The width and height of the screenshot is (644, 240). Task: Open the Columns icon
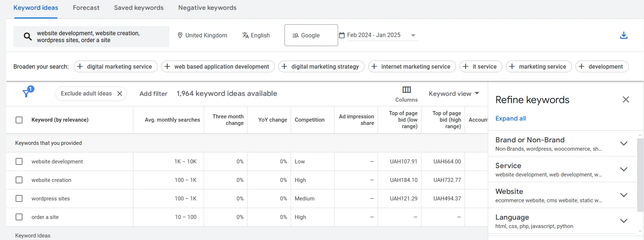coord(407,90)
